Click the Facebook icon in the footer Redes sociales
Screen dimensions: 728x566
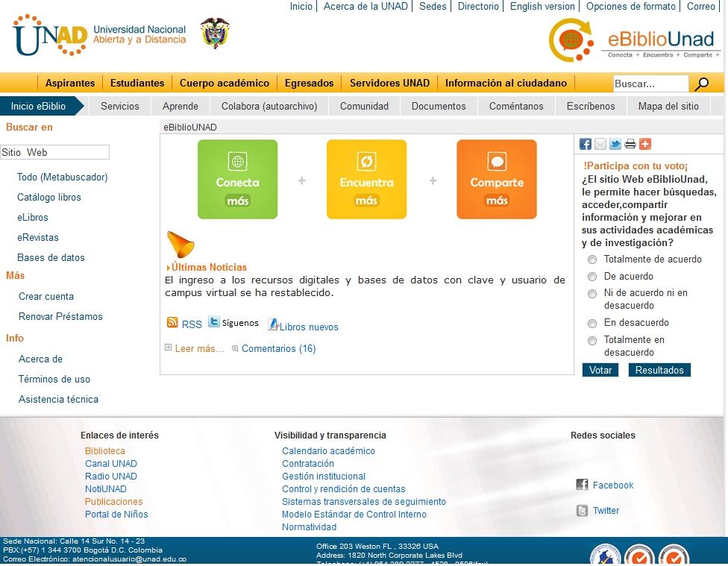click(583, 485)
